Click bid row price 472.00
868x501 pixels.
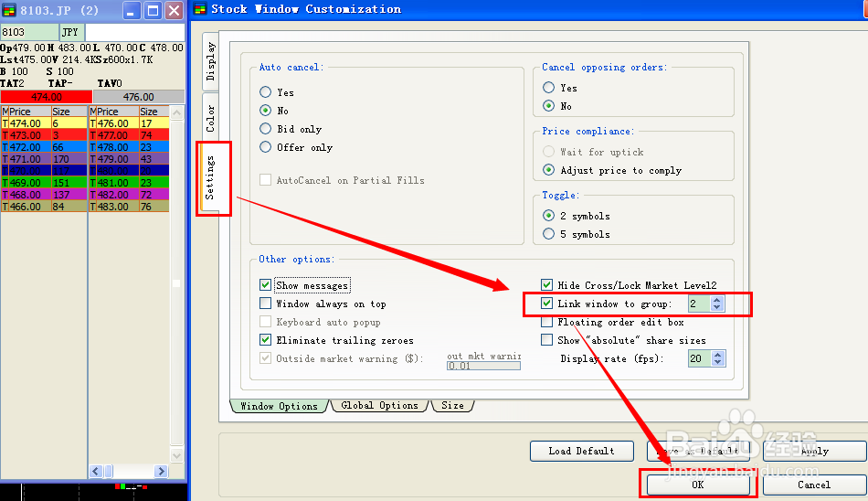coord(25,147)
